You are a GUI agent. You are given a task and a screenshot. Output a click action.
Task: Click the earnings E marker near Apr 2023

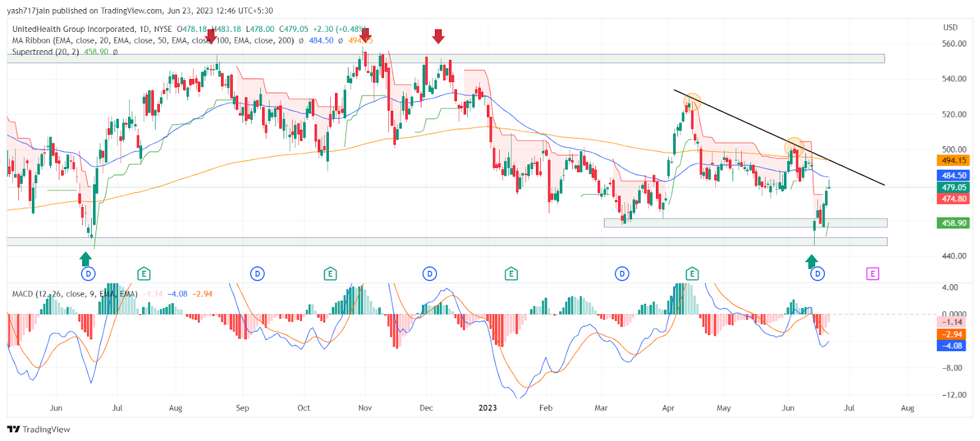click(x=692, y=274)
